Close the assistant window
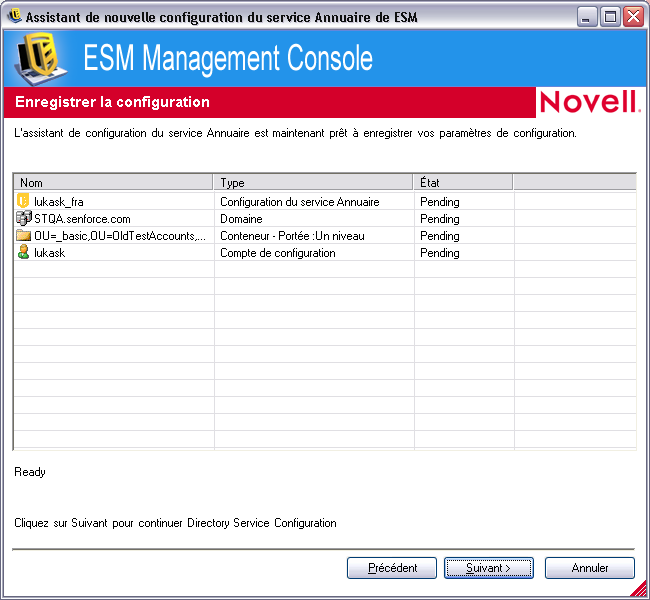This screenshot has height=600, width=650. [x=633, y=17]
